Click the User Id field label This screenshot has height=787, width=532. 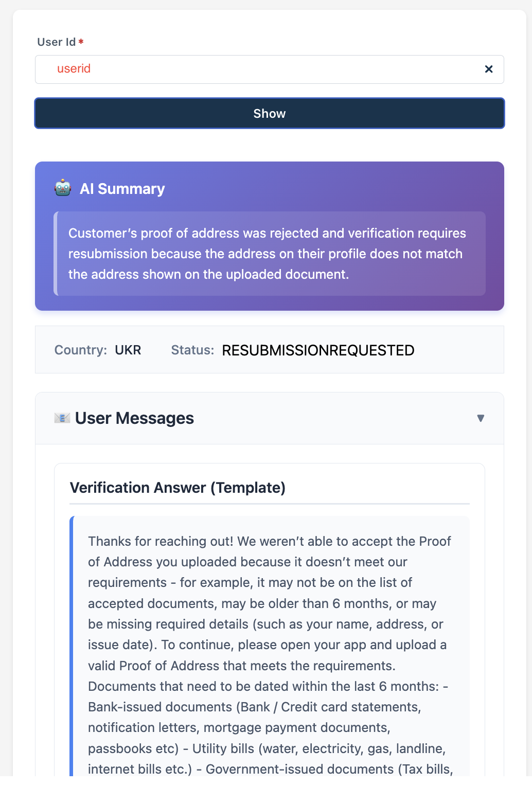tap(57, 42)
